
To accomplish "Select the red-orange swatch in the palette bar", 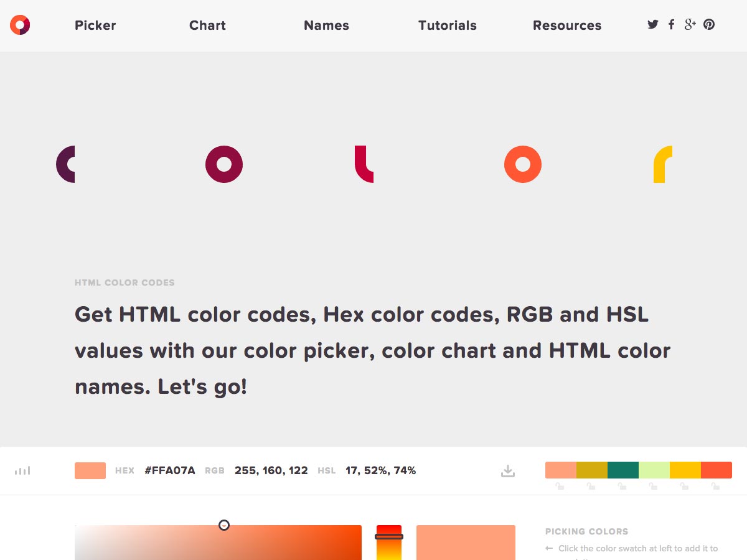I will coord(716,470).
